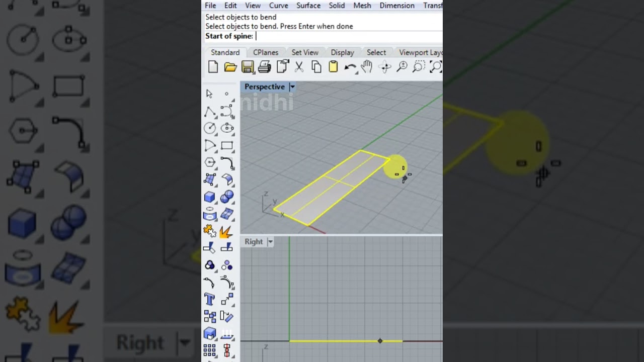Click the Start of spine command input
Screen dimensions: 644x362
323,36
